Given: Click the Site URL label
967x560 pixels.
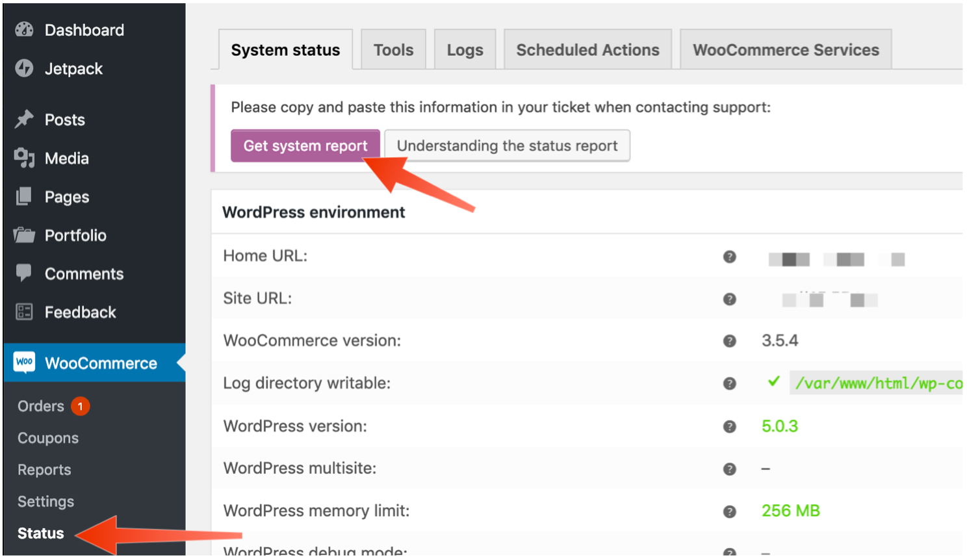Looking at the screenshot, I should point(257,298).
